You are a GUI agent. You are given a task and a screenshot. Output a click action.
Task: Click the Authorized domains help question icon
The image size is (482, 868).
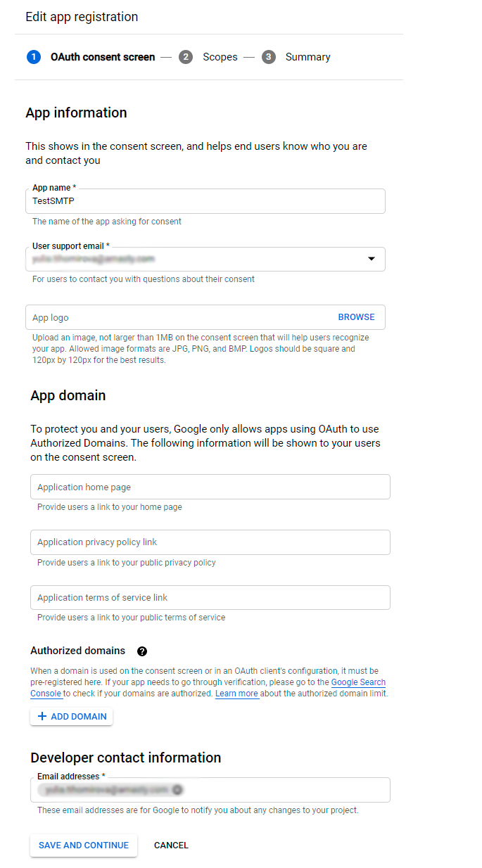142,651
